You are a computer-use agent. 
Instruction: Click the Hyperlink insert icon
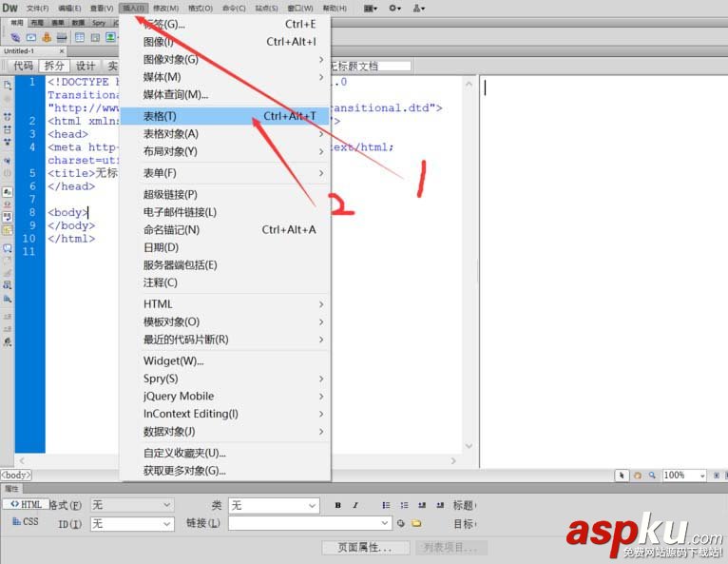tap(15, 38)
